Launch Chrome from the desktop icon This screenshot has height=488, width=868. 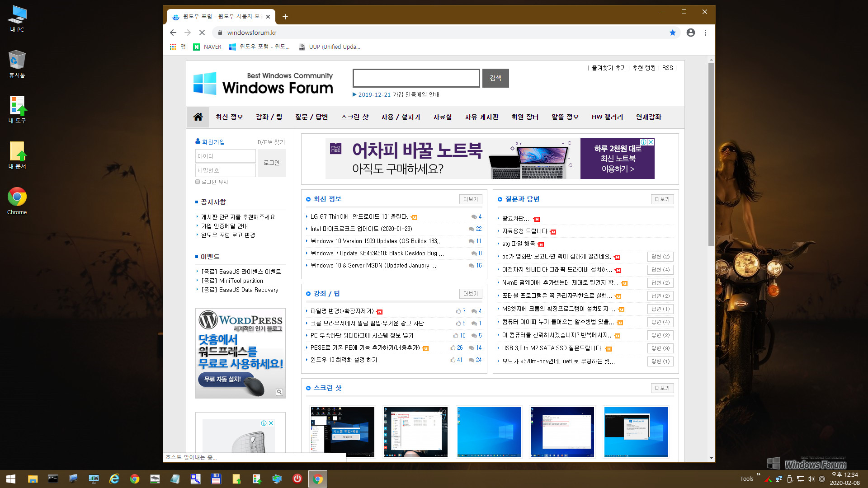(x=17, y=201)
